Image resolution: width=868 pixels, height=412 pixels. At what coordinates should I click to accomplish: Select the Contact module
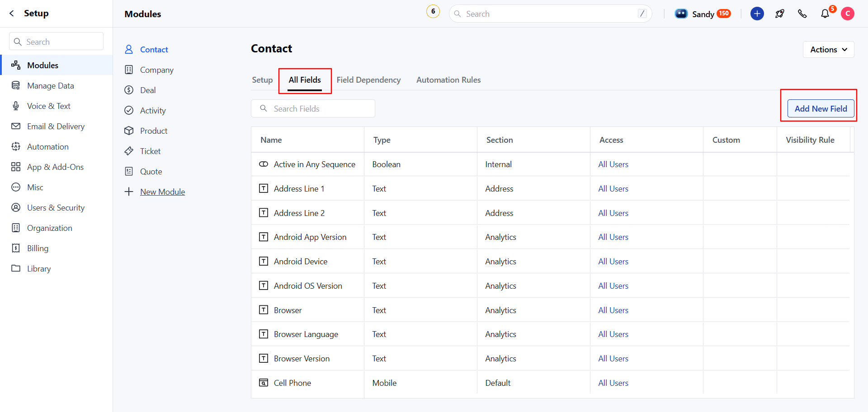click(x=154, y=49)
